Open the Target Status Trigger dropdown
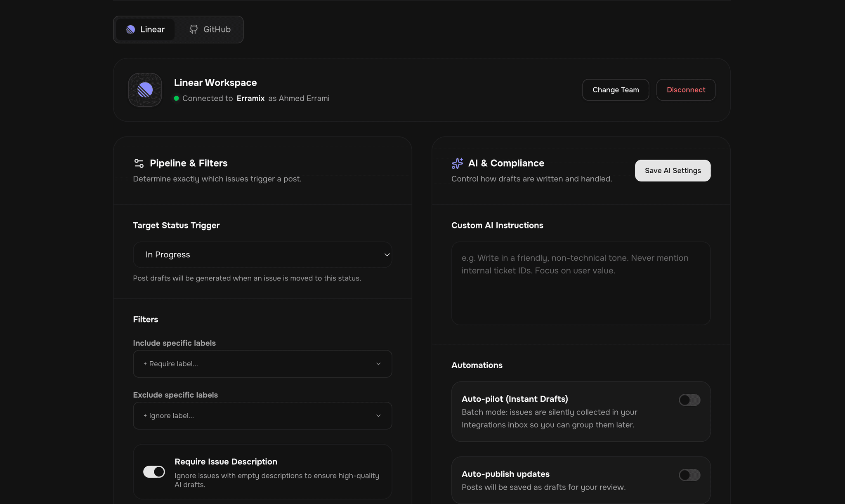Screen dimensions: 845x504 point(262,254)
